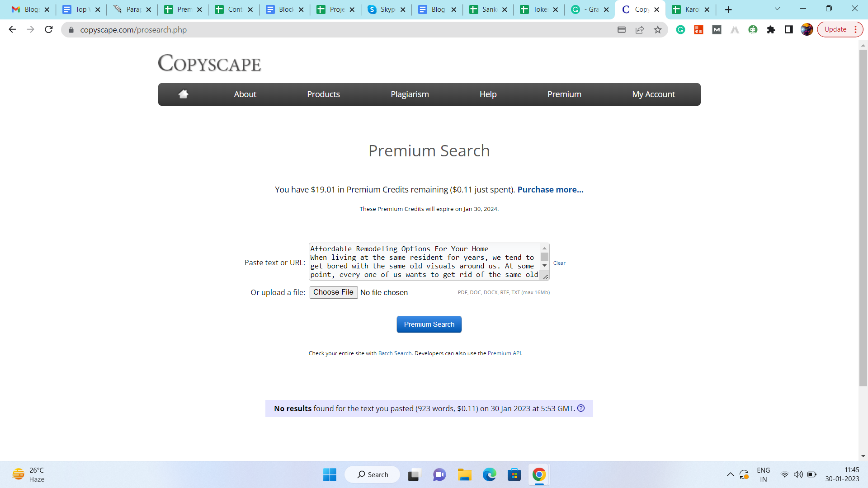Click the browser back arrow
This screenshot has width=868, height=488.
tap(12, 29)
